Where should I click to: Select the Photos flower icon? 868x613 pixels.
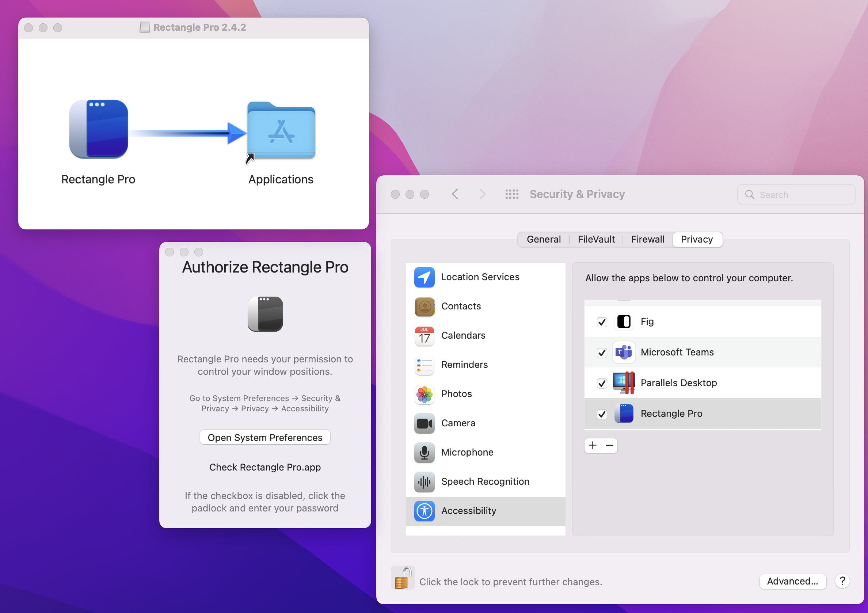click(x=424, y=394)
